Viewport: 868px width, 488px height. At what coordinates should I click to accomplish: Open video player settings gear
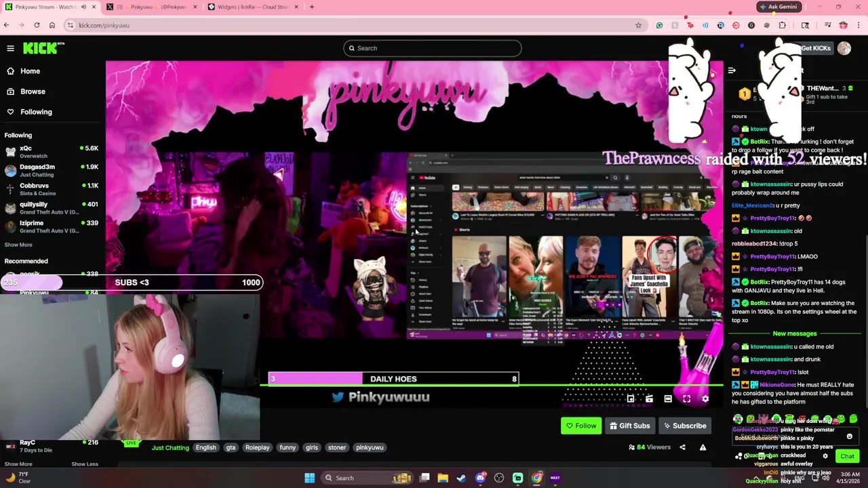tap(705, 399)
